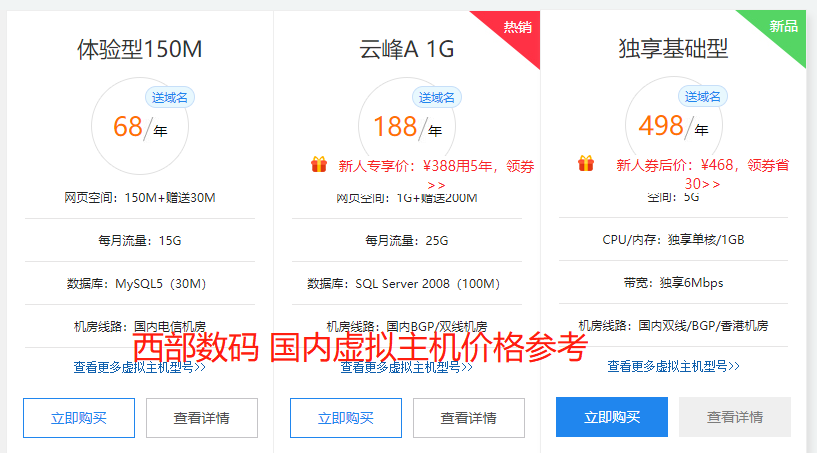Click the 188/年 price

click(x=407, y=127)
